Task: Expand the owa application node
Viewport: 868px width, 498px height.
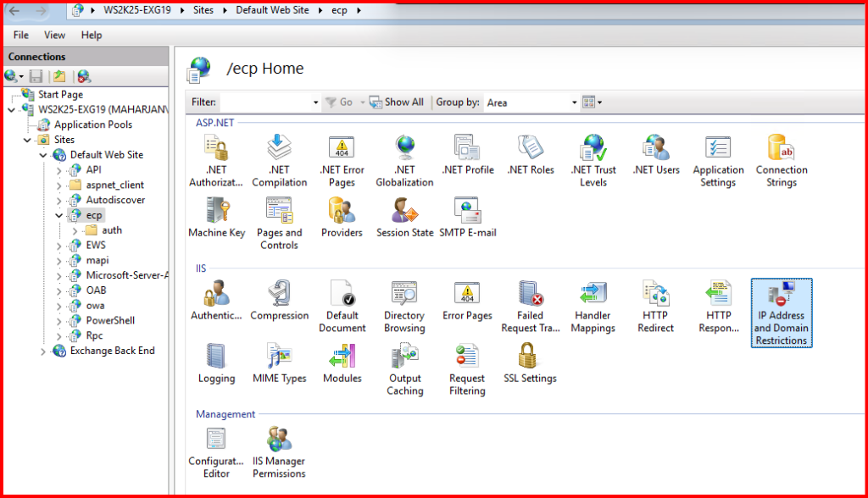Action: coord(59,306)
